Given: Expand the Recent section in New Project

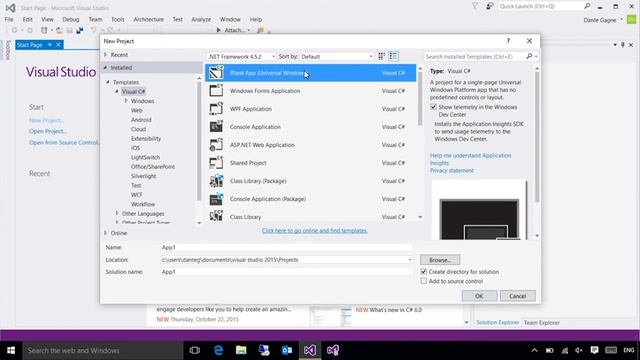Looking at the screenshot, I should tap(106, 55).
